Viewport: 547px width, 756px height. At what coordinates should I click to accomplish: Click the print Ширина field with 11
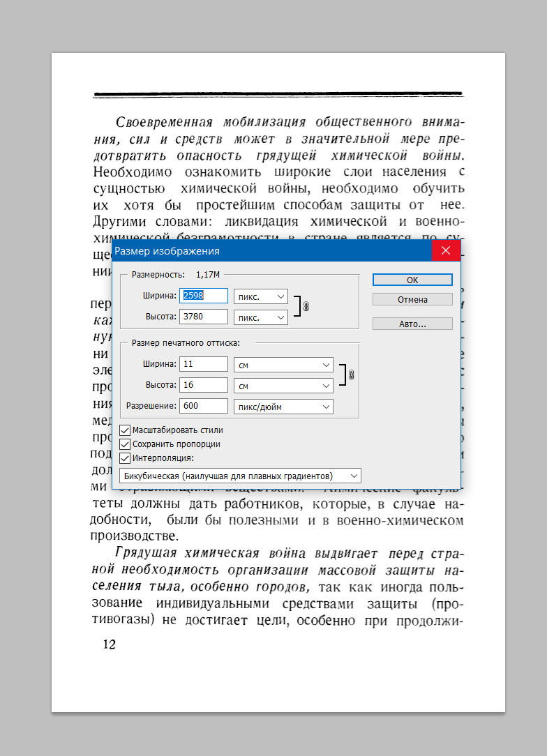point(204,364)
